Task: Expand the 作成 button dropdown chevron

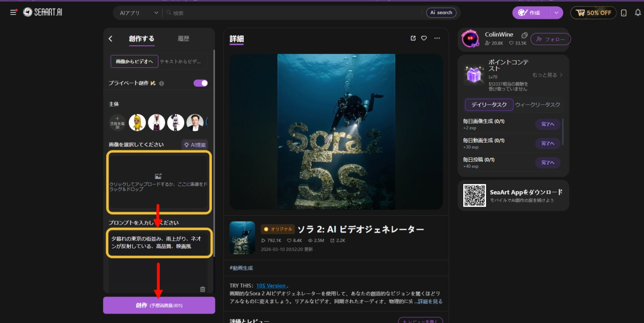Action: (557, 12)
